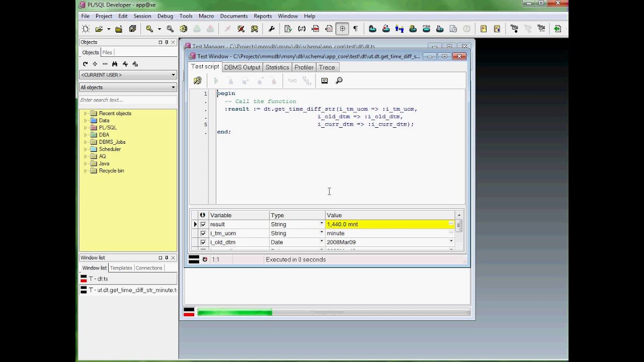Click the Test Window debugger start icon
This screenshot has width=644, height=362.
197,80
